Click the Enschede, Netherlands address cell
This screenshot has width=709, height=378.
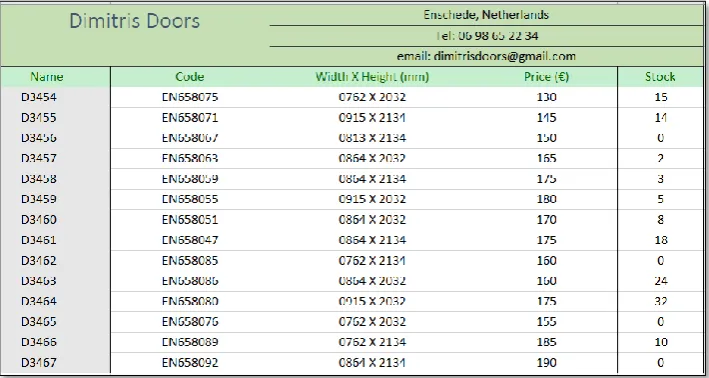(x=486, y=15)
